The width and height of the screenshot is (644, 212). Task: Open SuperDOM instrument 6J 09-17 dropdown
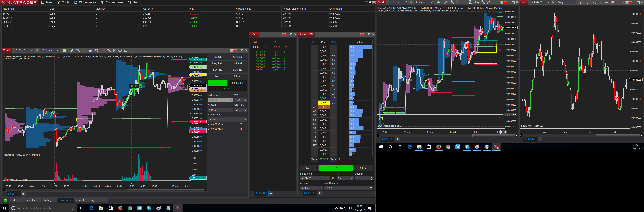pyautogui.click(x=315, y=178)
